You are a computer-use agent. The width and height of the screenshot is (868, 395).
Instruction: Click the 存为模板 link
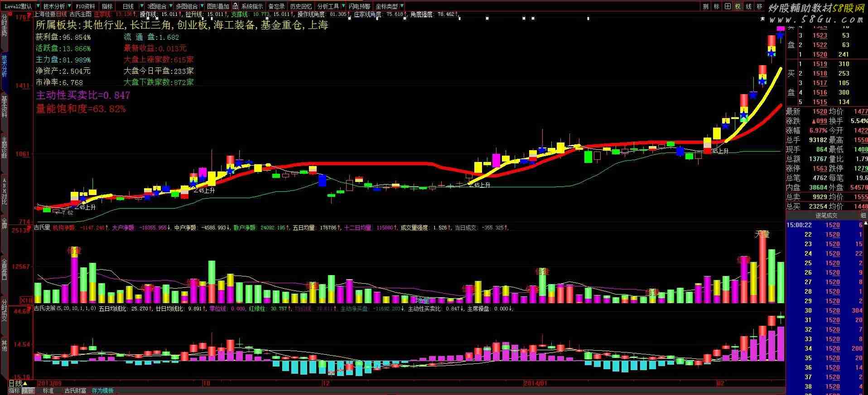103,390
